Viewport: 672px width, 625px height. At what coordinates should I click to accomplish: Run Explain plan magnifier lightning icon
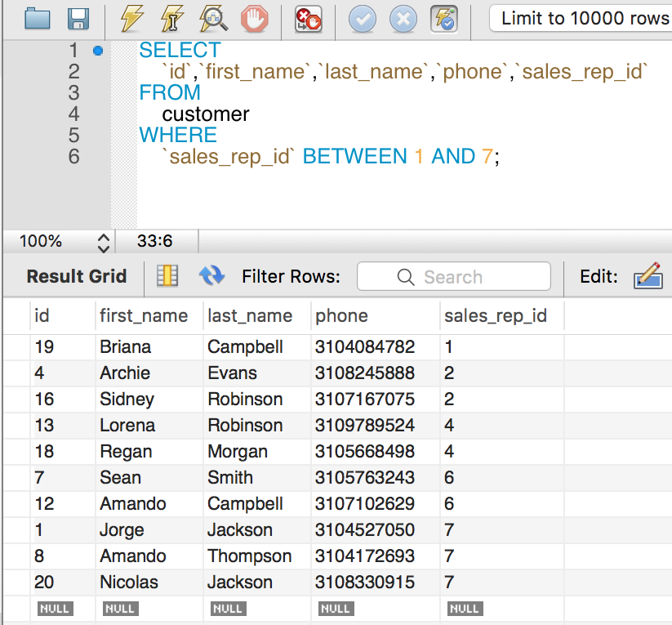click(x=213, y=19)
